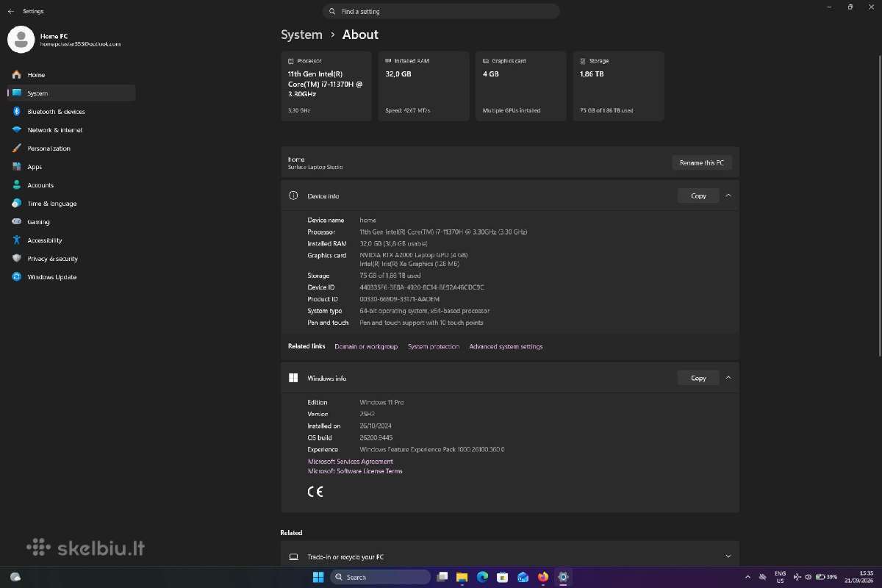This screenshot has height=588, width=882.
Task: Open the Processor info card
Action: [x=326, y=86]
